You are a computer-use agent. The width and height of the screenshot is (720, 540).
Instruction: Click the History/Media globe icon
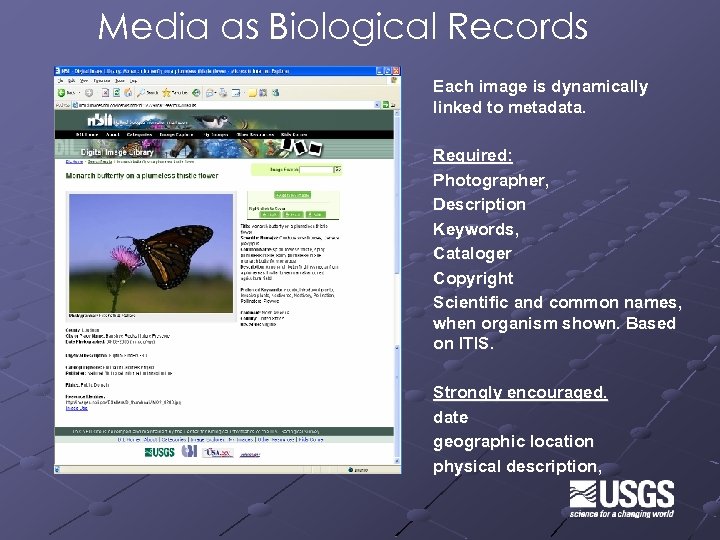(x=196, y=93)
